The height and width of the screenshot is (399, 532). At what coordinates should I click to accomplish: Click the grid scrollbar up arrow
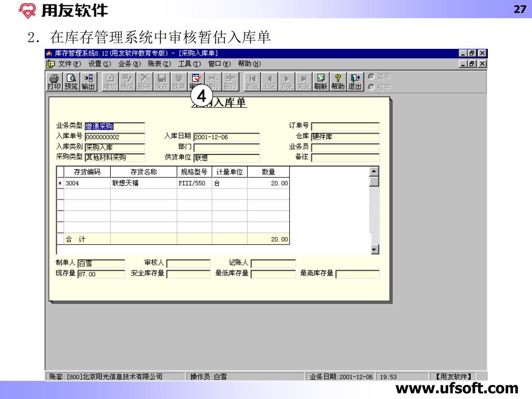tap(374, 171)
